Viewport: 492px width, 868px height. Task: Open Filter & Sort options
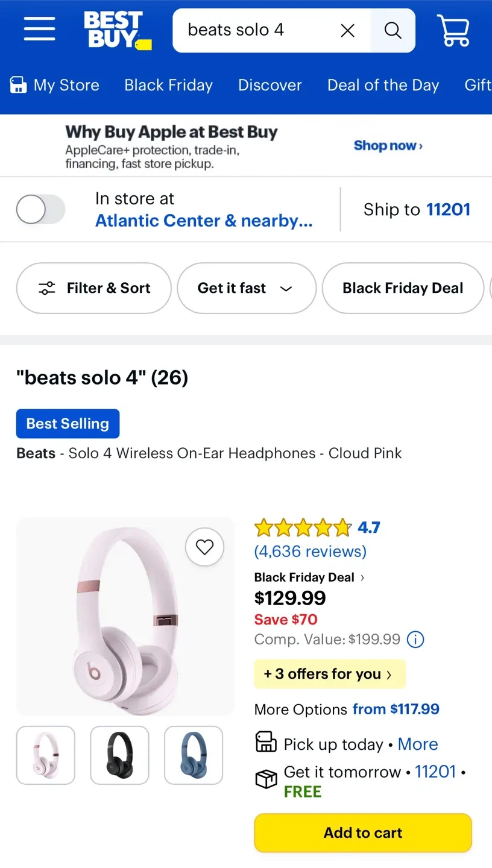point(93,288)
